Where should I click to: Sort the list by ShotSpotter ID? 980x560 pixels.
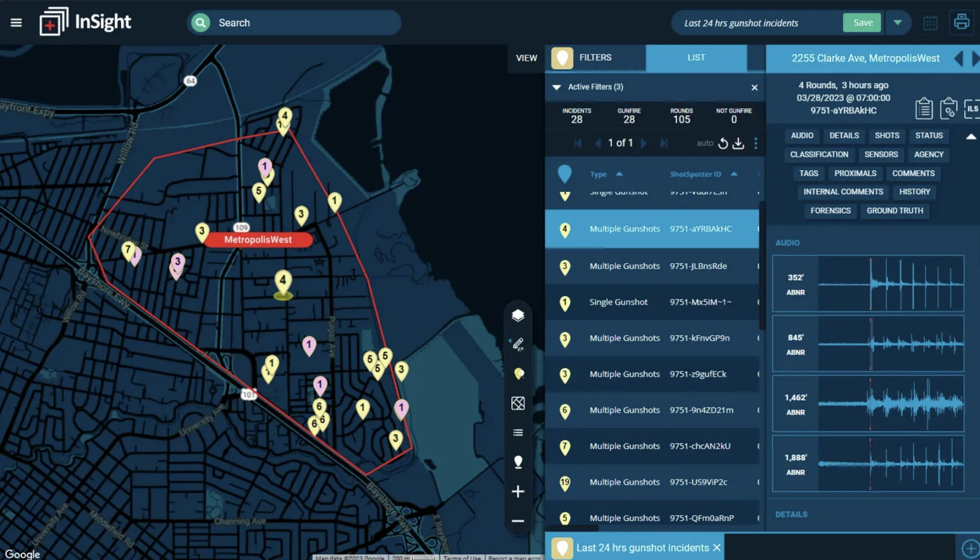(x=695, y=174)
